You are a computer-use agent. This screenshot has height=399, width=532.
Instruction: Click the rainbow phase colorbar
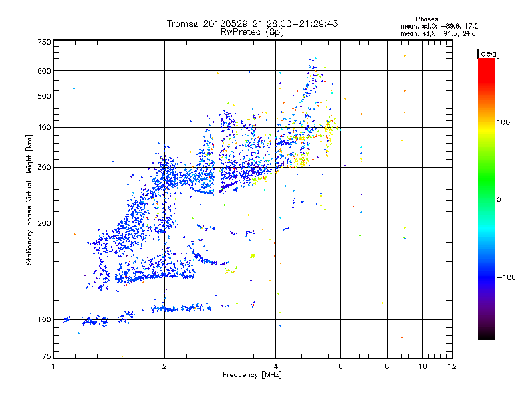[x=487, y=198]
